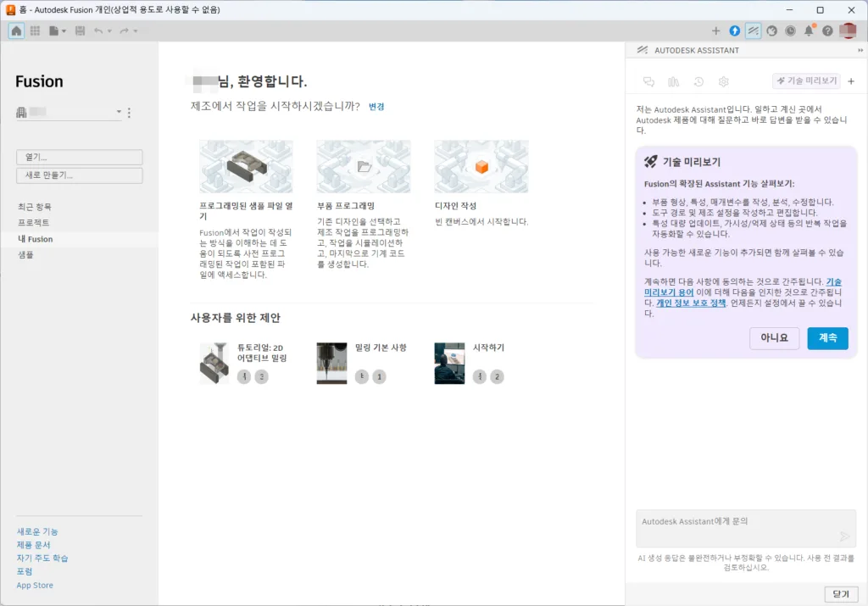This screenshot has width=868, height=606.
Task: Open the 새로운 기능 link
Action: pos(37,532)
